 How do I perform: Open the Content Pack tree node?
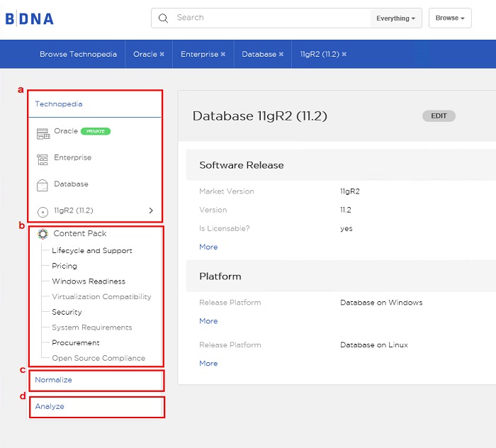click(79, 233)
